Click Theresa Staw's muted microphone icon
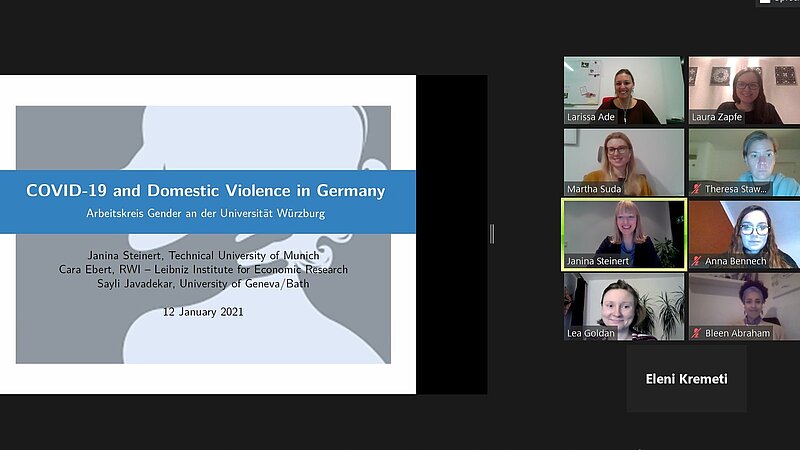 [x=697, y=189]
